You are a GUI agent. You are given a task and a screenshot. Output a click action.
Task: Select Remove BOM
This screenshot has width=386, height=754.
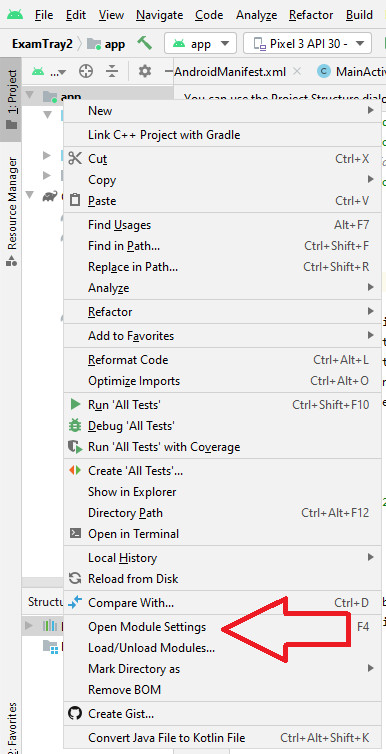(x=223, y=690)
